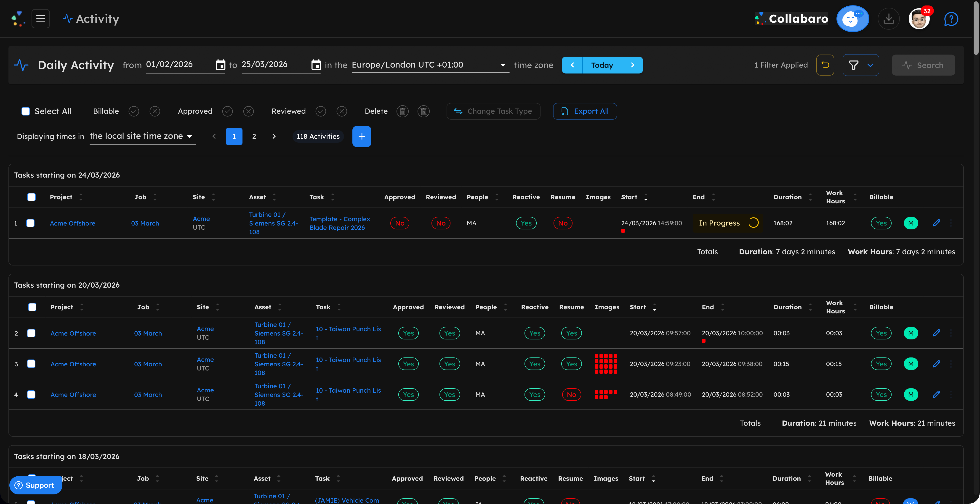Edit the Template Complex Blade Repair activity pencil
Viewport: 980px width, 504px height.
[x=937, y=223]
